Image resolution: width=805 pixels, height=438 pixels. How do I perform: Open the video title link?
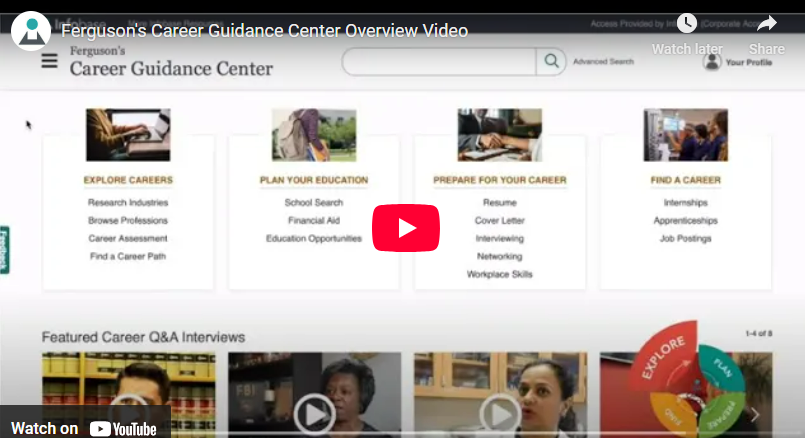[x=264, y=31]
